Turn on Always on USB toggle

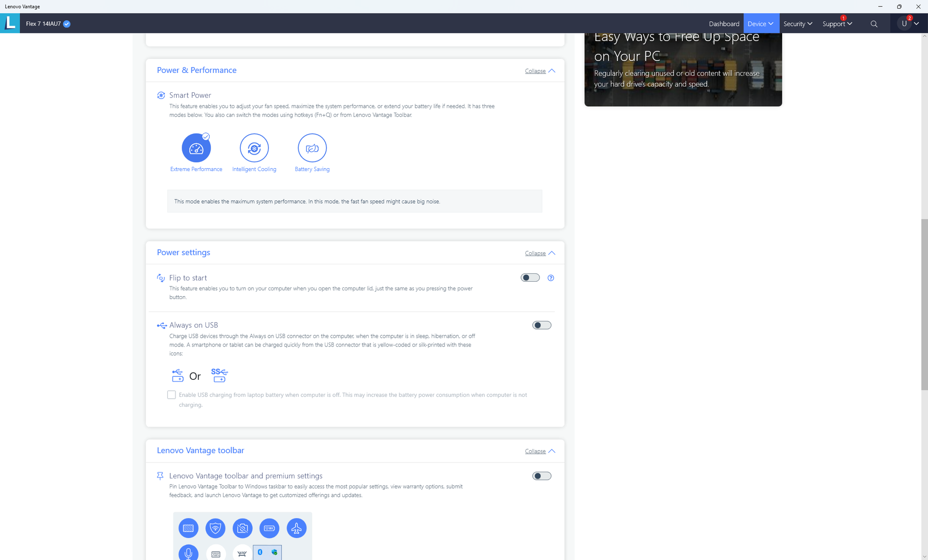[541, 325]
